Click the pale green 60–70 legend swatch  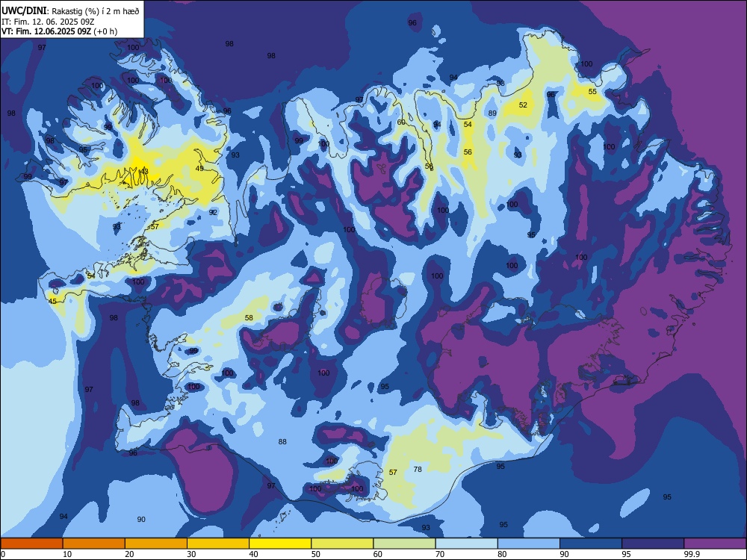pos(404,544)
